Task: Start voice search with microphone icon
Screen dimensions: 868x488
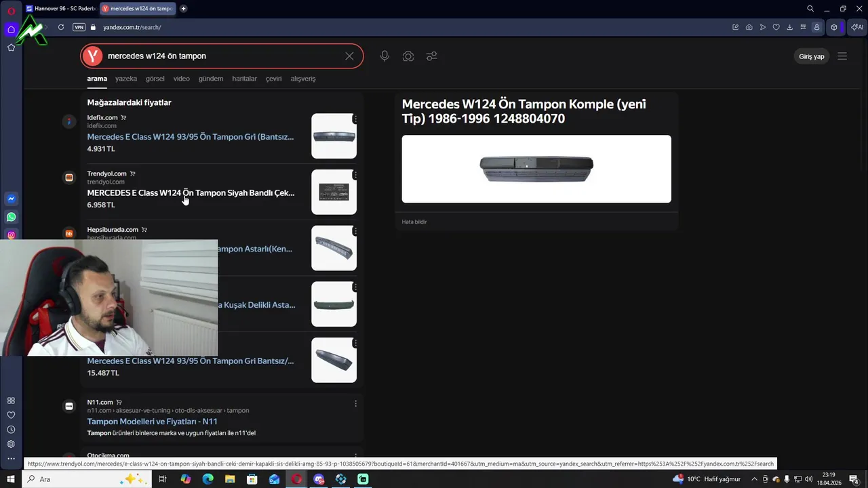Action: point(384,56)
